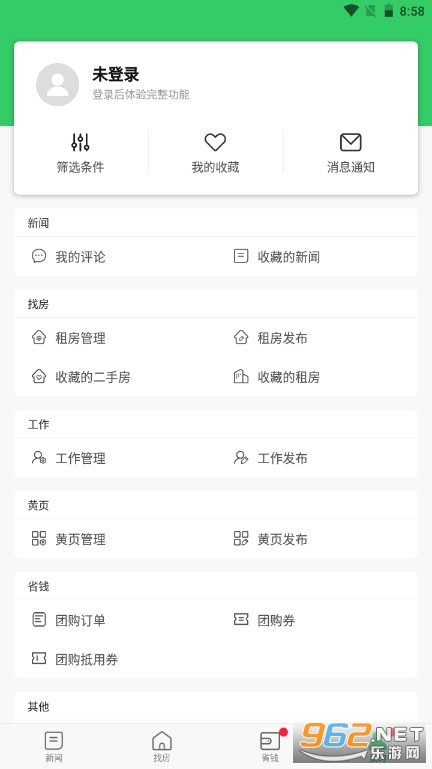Tap the 收藏的新闻 document icon
The height and width of the screenshot is (769, 432).
pyautogui.click(x=241, y=256)
